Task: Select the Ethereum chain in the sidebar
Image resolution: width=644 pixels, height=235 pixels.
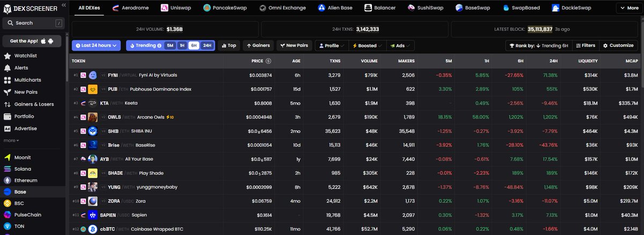Action: point(26,180)
